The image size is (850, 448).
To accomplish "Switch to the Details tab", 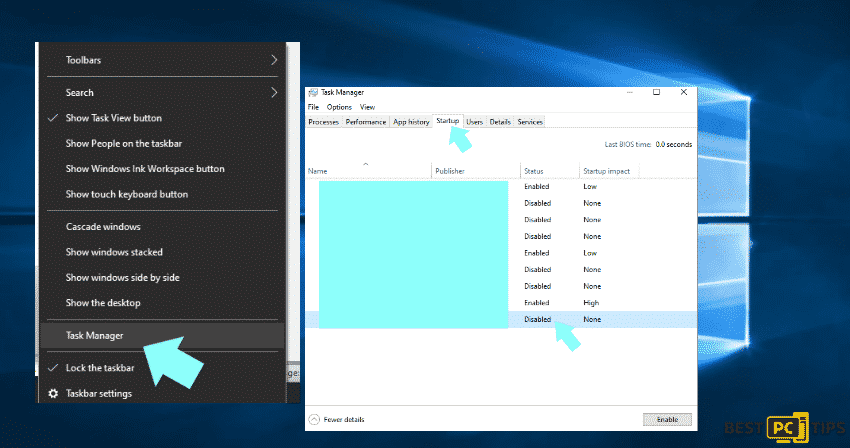I will tap(500, 122).
